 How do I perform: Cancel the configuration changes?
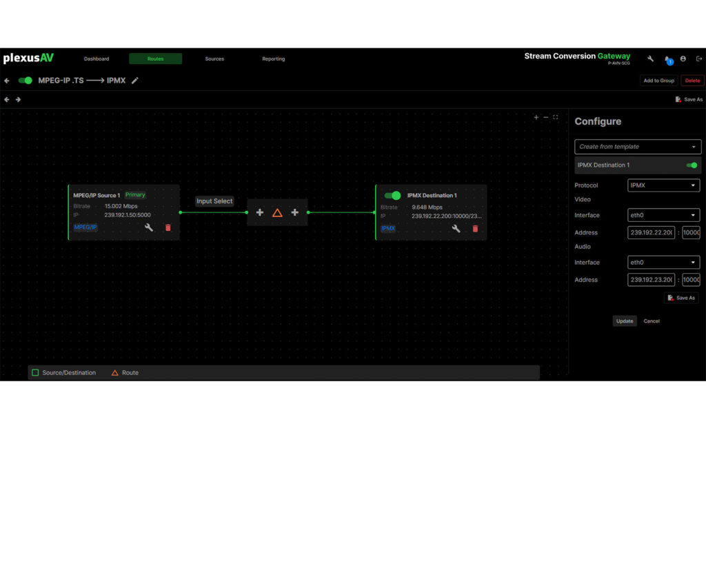pos(652,321)
